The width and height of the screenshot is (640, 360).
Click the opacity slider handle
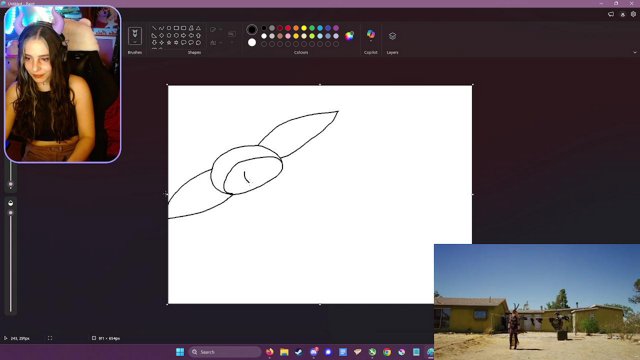[x=11, y=213]
